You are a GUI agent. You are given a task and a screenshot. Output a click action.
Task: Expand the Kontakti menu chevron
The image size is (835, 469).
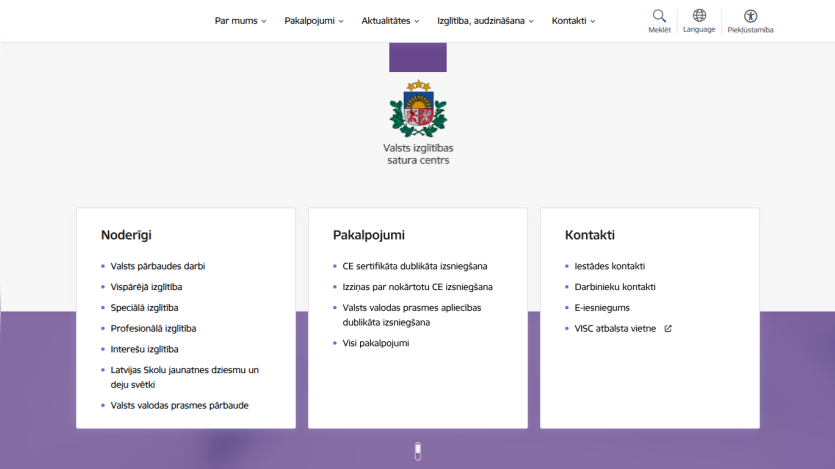tap(593, 21)
